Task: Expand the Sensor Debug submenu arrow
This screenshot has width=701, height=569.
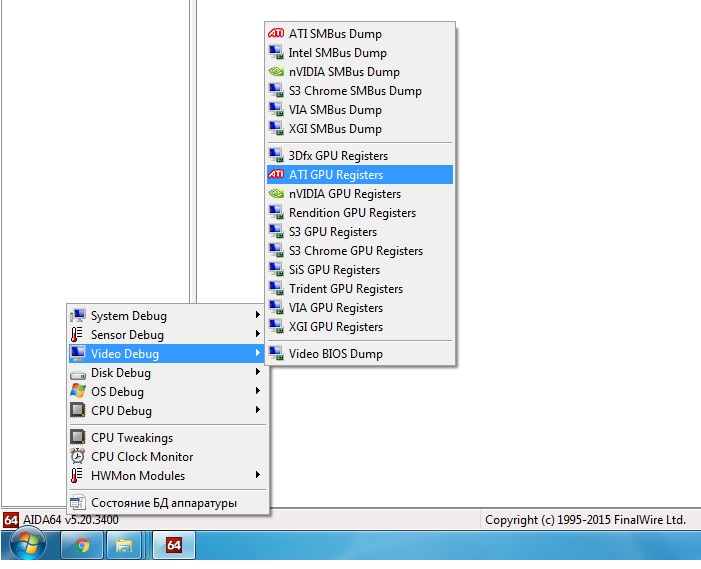Action: click(258, 334)
